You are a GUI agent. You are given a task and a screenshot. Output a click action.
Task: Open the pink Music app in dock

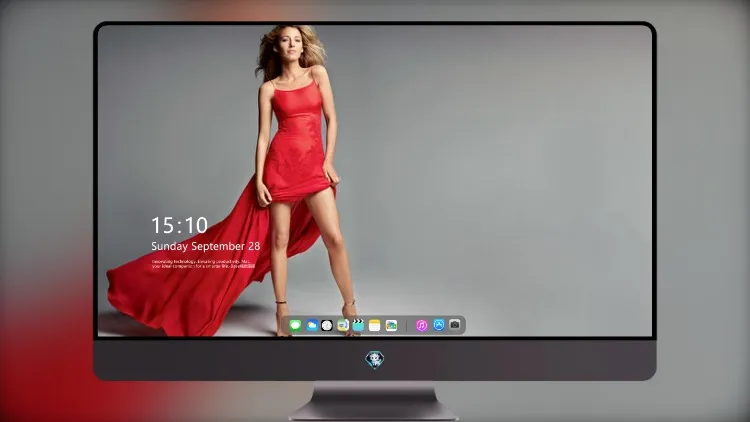[x=421, y=325]
